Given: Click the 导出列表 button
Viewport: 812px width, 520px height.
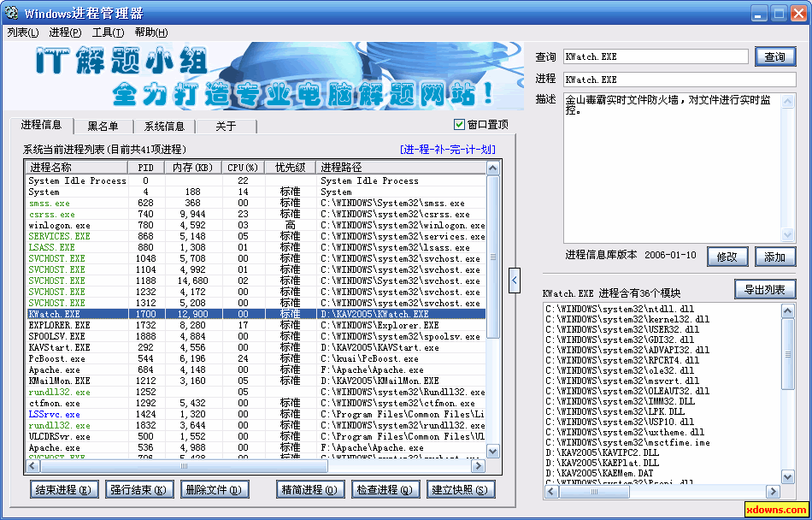Looking at the screenshot, I should click(765, 290).
